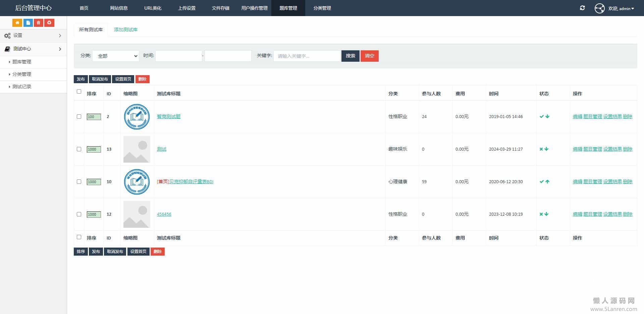Click the 关键字 keyword input field
644x314 pixels.
307,56
